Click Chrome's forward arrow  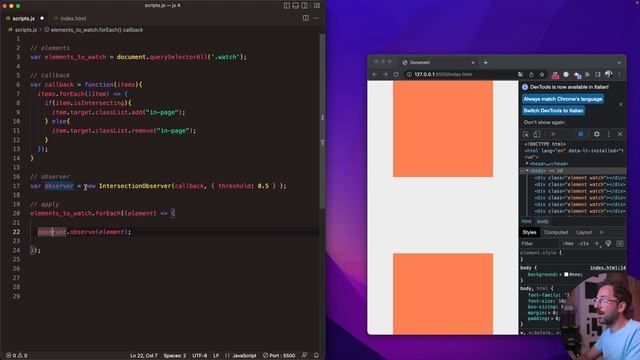tap(385, 74)
